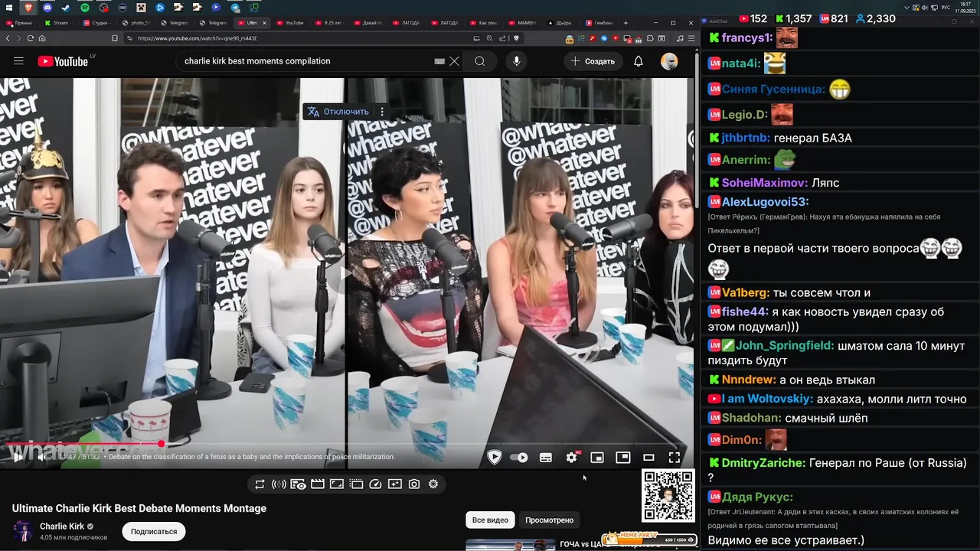Enable miniplayer mode
This screenshot has height=551, width=980.
click(597, 458)
